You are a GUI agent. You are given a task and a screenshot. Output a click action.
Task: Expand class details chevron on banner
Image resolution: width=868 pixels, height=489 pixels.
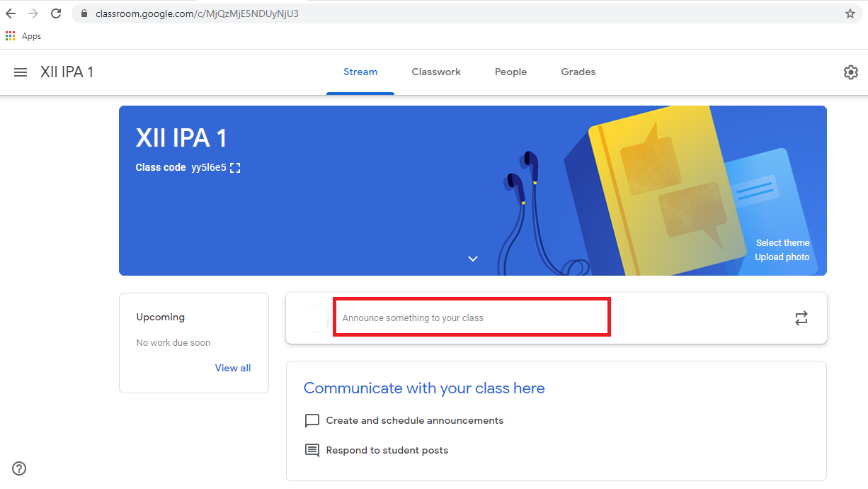[473, 259]
